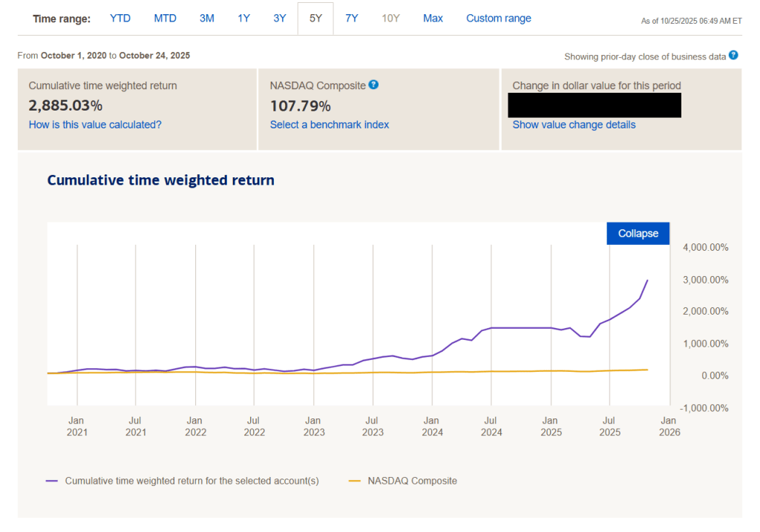The height and width of the screenshot is (532, 760).
Task: Open the Custom range option
Action: pyautogui.click(x=498, y=19)
